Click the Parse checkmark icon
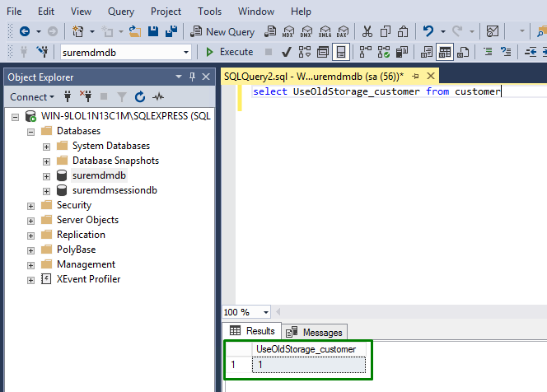The width and height of the screenshot is (547, 392). click(x=287, y=53)
